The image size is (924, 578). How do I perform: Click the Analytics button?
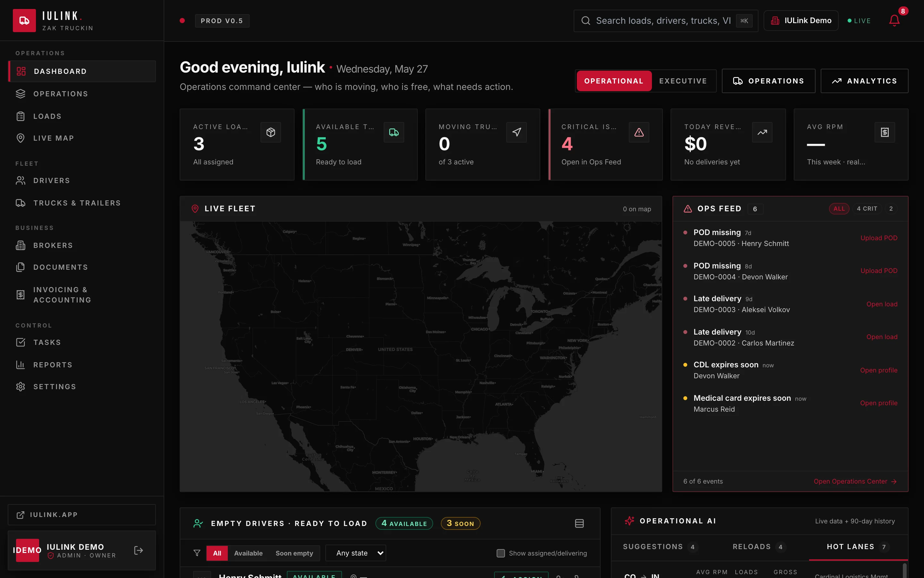864,81
